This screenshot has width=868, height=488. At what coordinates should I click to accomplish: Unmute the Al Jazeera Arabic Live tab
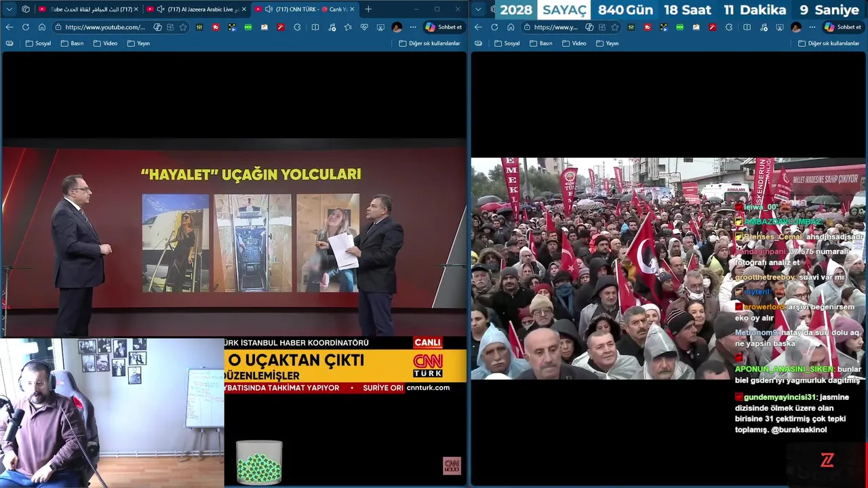point(161,9)
